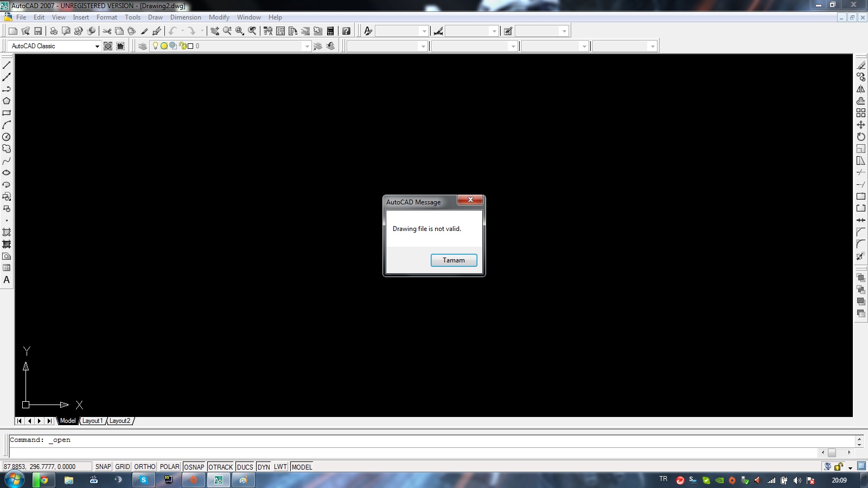Toggle OSNAP object snap
Screen dimensions: 868x488
pos(194,467)
